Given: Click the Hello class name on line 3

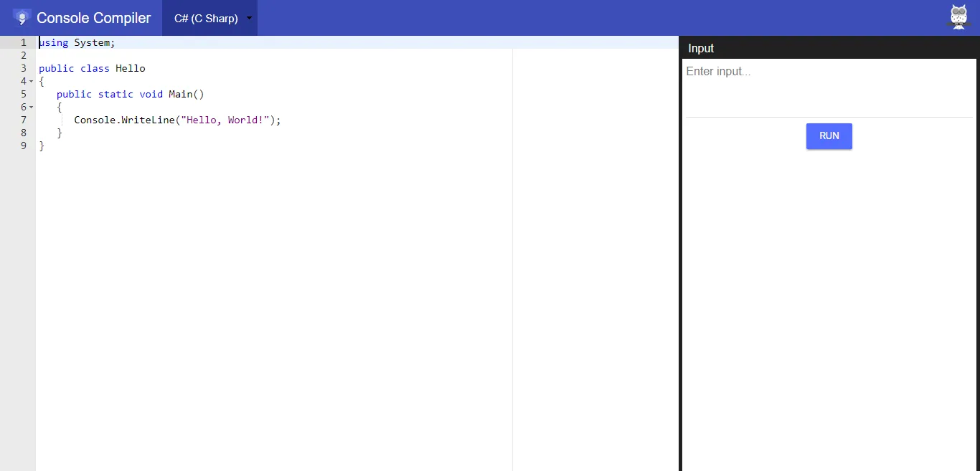Looking at the screenshot, I should (x=130, y=68).
